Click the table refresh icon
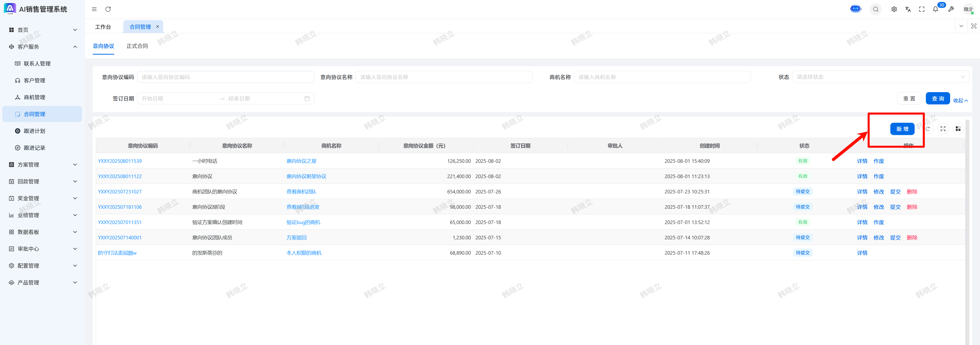 pyautogui.click(x=928, y=129)
